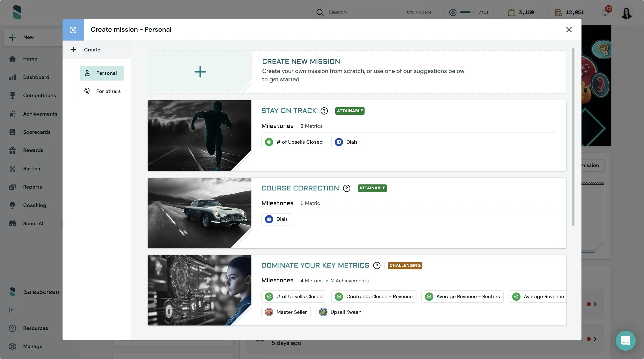Click the Scout AI binoculars icon

12,224
